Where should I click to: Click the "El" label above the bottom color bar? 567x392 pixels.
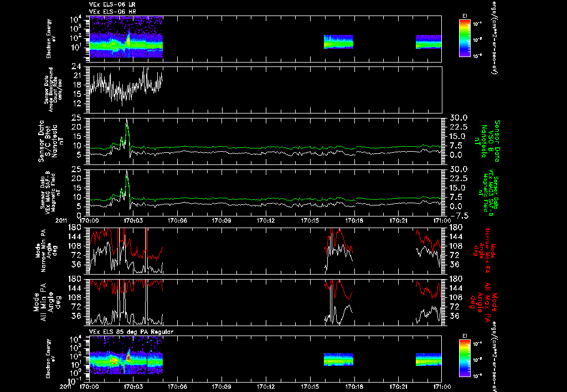point(465,336)
